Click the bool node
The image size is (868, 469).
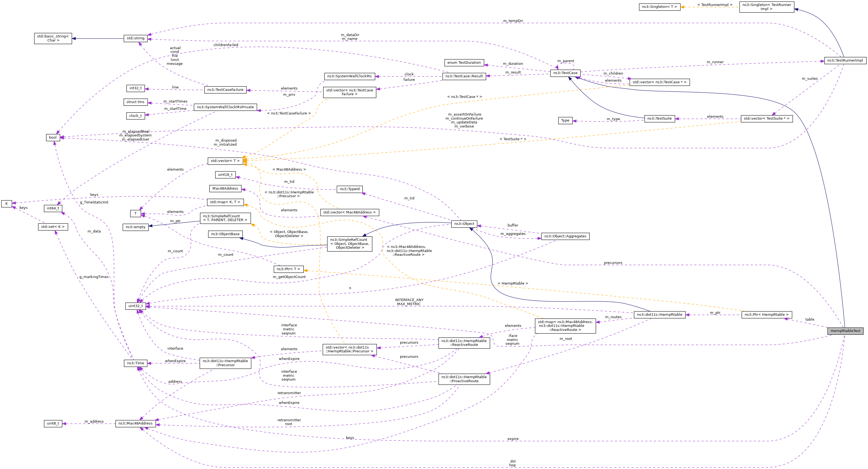(53, 138)
